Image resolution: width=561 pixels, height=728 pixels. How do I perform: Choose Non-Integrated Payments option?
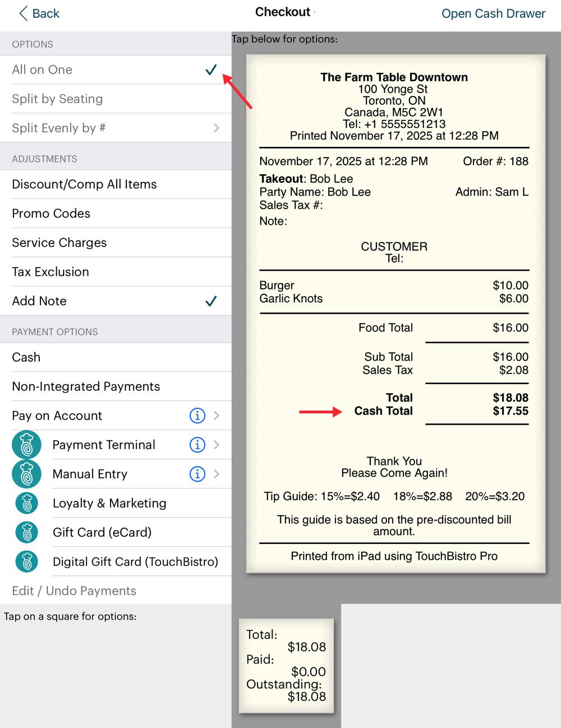(116, 386)
